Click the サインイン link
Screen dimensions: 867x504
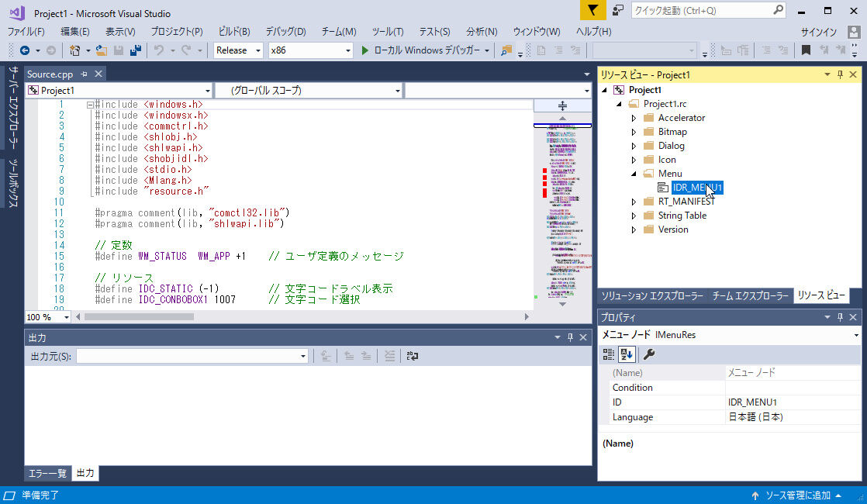(818, 32)
